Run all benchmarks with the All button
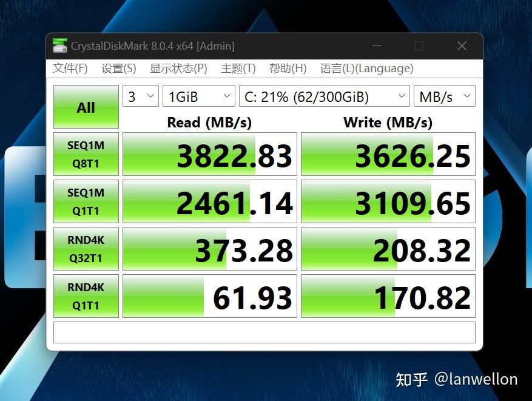The height and width of the screenshot is (401, 532). (x=86, y=107)
